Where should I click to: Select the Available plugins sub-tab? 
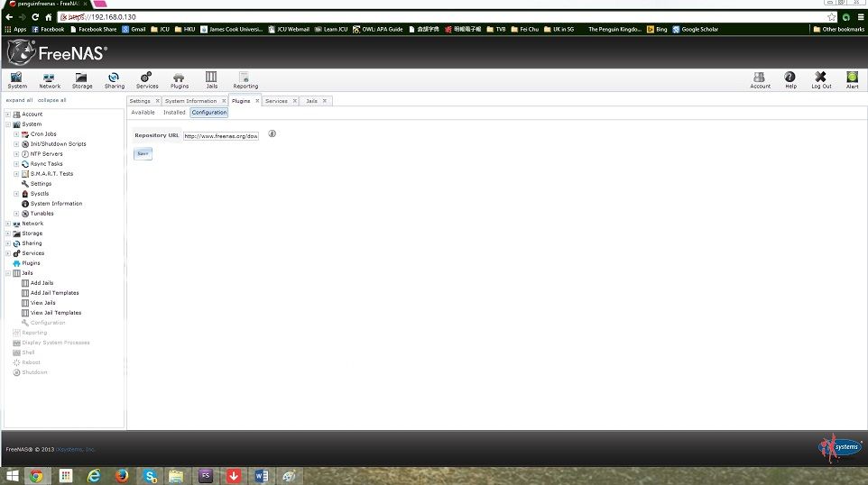pyautogui.click(x=143, y=113)
